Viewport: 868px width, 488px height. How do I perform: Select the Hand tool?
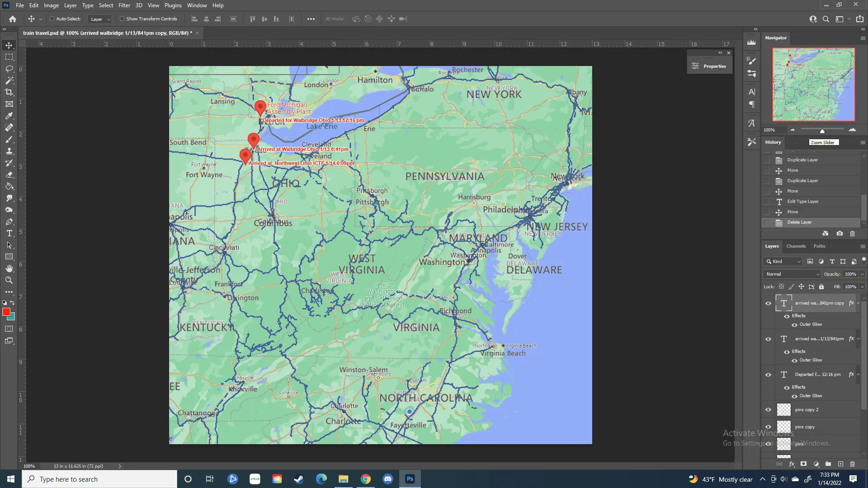point(9,268)
